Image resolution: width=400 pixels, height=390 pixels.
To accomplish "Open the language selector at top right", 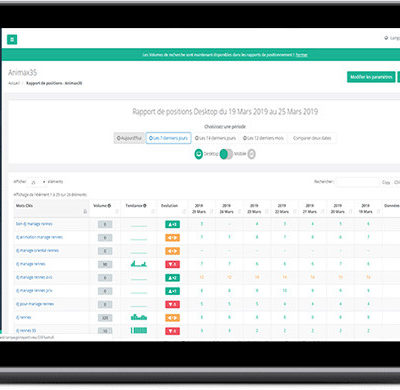I will [x=392, y=38].
